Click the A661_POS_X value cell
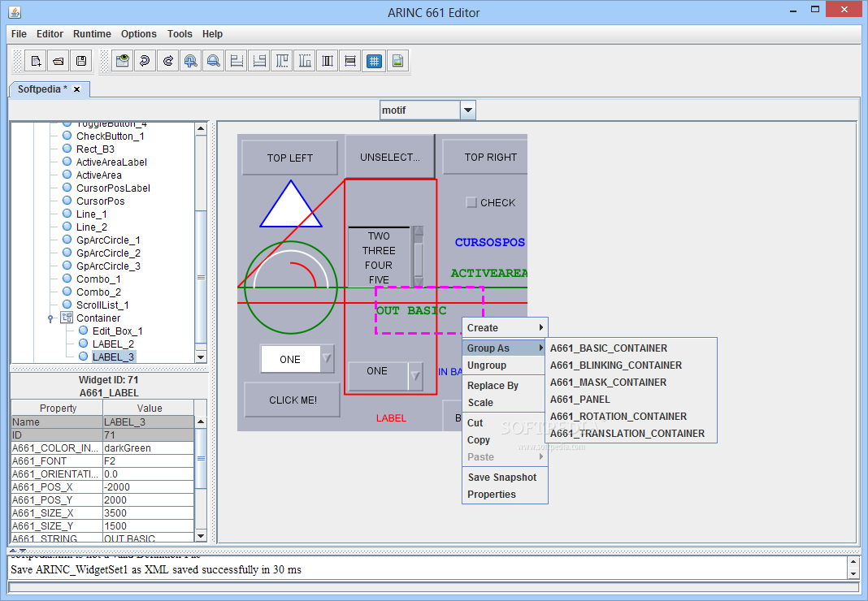The width and height of the screenshot is (868, 601). (x=149, y=487)
